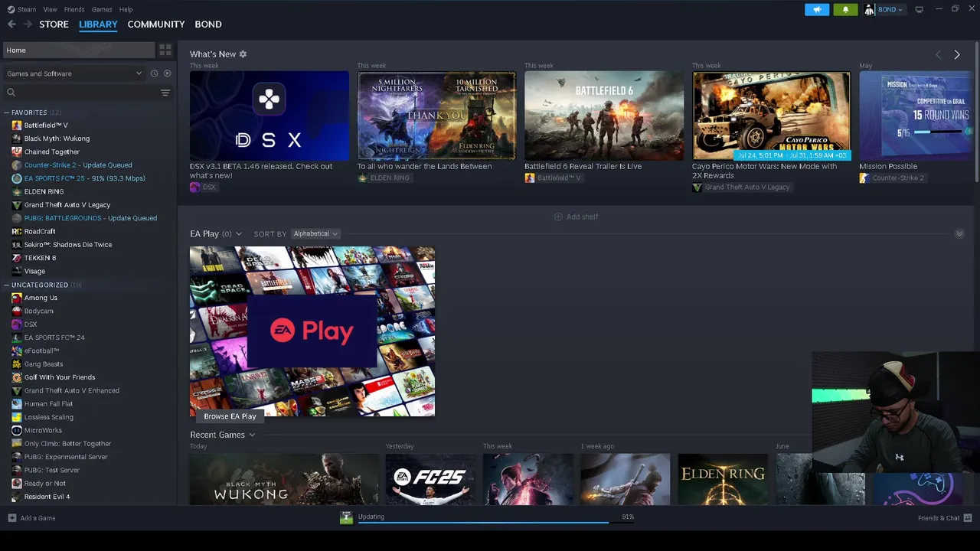Click the ELDEN RING sidebar icon

17,191
